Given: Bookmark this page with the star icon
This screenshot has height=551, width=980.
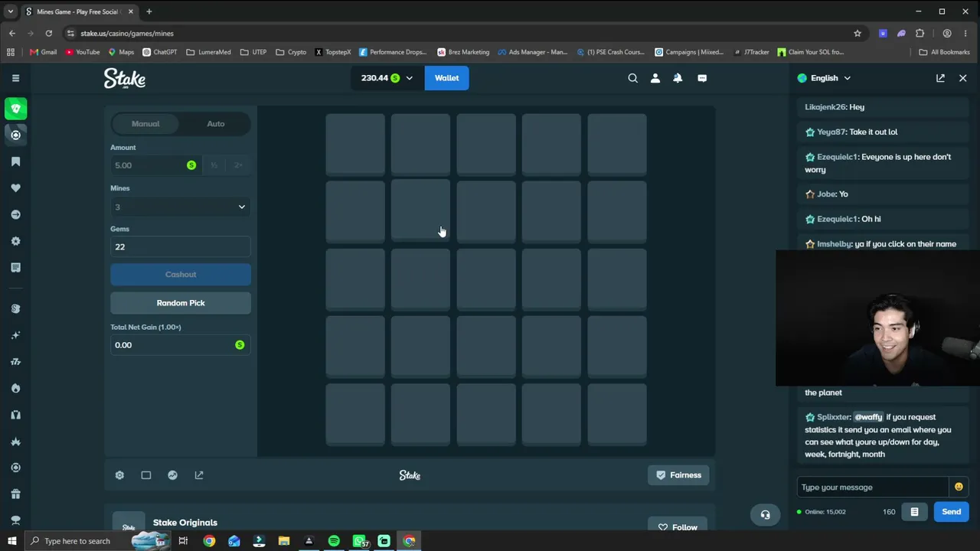Looking at the screenshot, I should 857,34.
